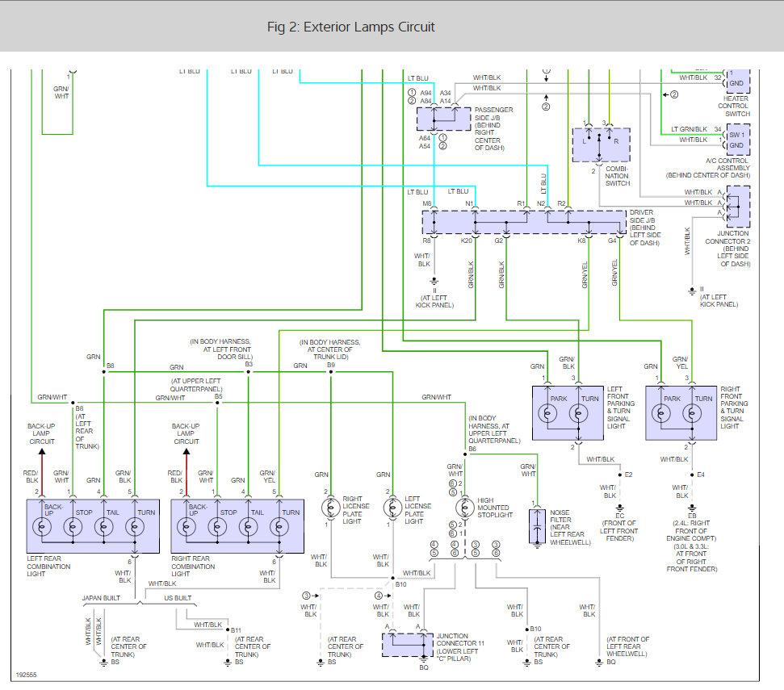
Task: Click the junction connector 2 box
Action: pos(738,207)
